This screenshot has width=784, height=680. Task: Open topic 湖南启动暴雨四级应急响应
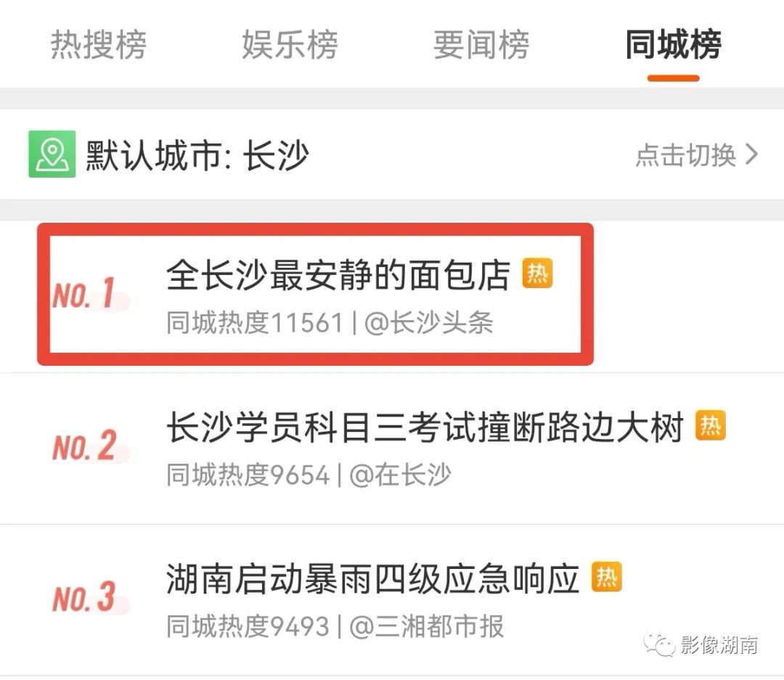[x=373, y=578]
